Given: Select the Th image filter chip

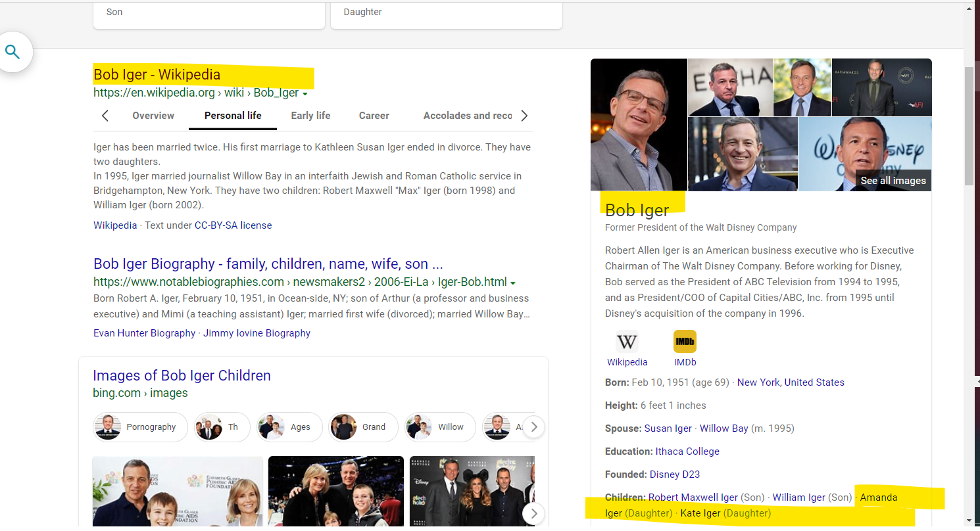Looking at the screenshot, I should [222, 427].
